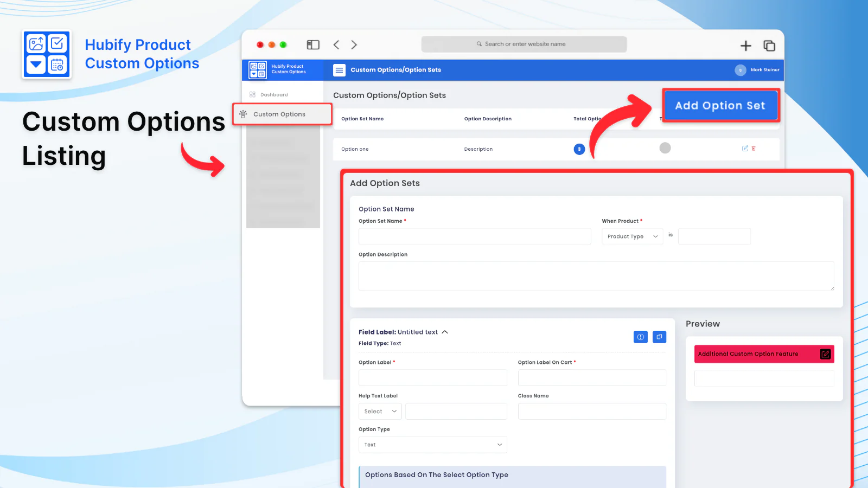Open the Option Type dropdown showing Text
868x488 pixels.
(433, 445)
